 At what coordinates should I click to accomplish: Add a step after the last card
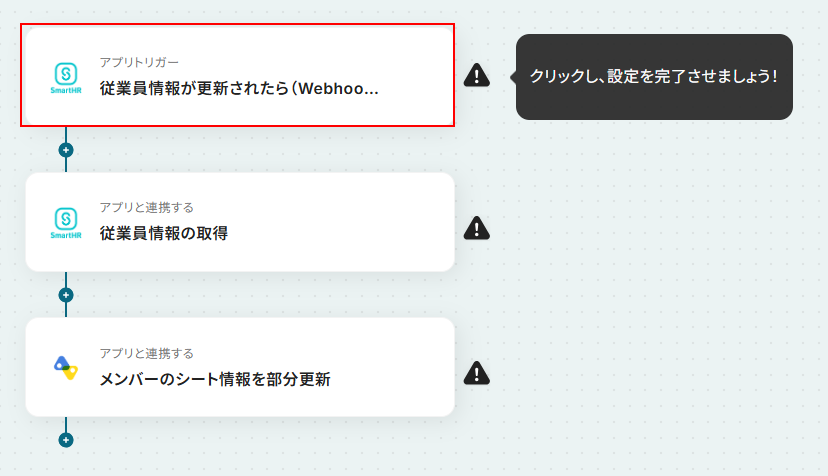66,440
